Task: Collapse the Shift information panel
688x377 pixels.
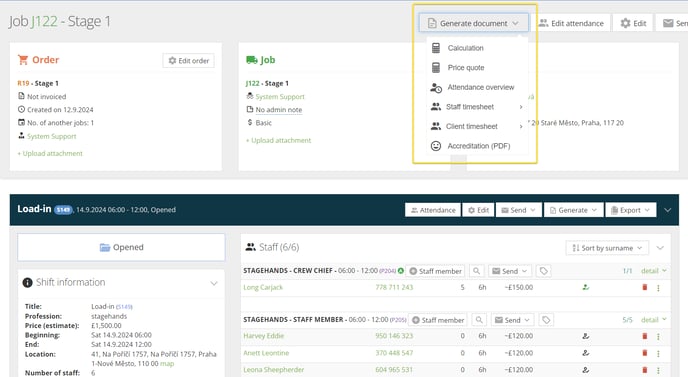Action: [214, 283]
